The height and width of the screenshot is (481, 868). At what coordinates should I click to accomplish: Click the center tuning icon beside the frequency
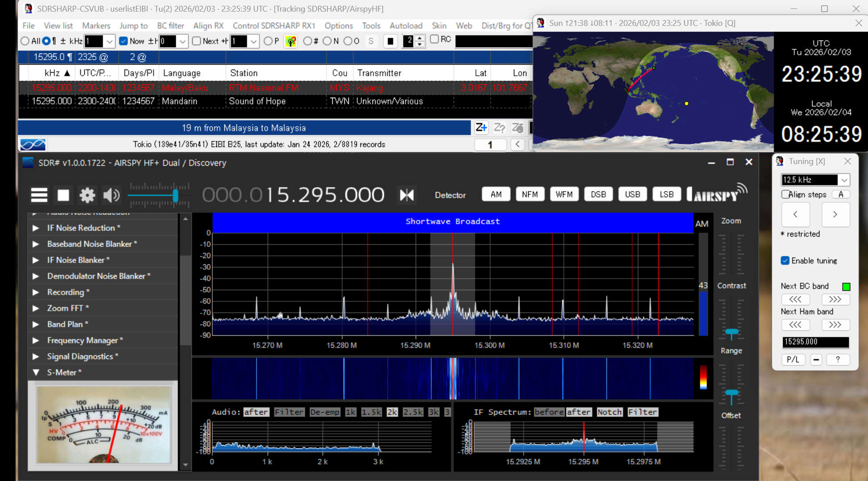(406, 195)
